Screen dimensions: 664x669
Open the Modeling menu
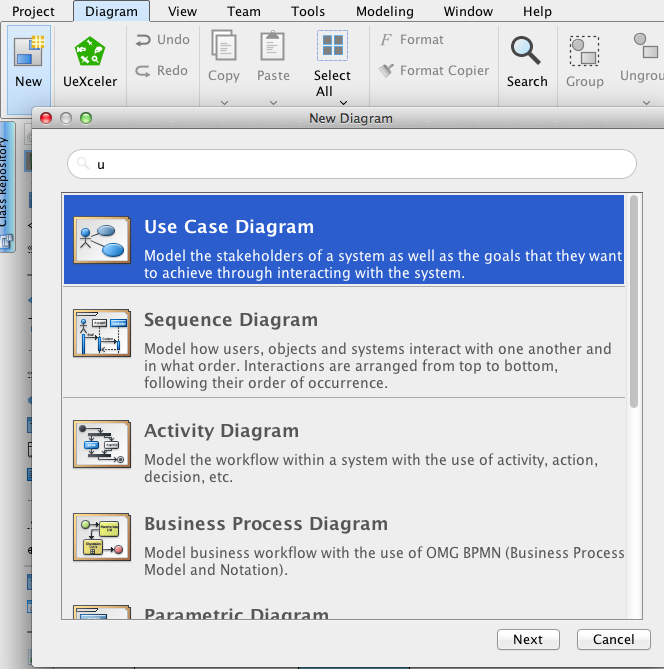(x=384, y=12)
